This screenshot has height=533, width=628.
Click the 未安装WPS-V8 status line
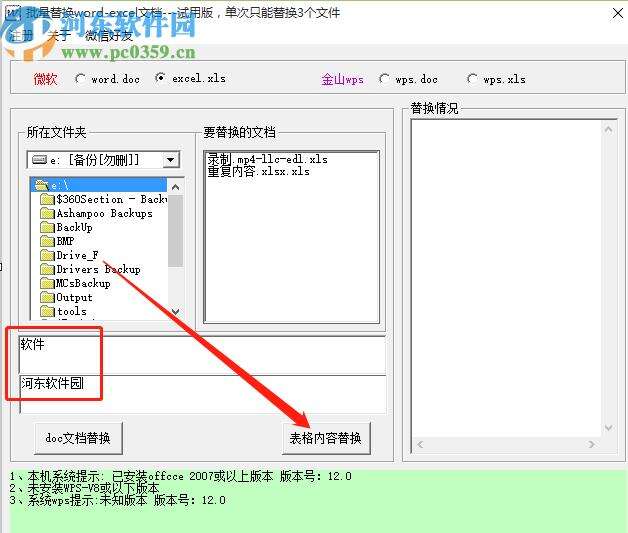84,488
